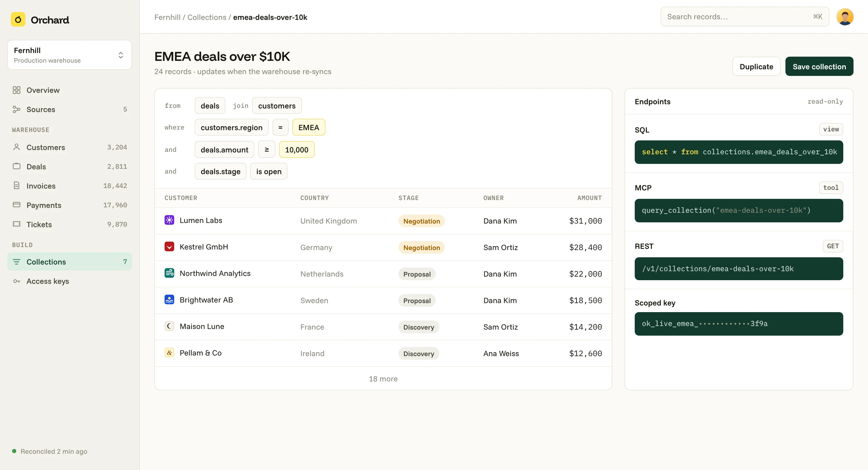Open the deals.stage field selector
The height and width of the screenshot is (470, 868).
tap(220, 171)
